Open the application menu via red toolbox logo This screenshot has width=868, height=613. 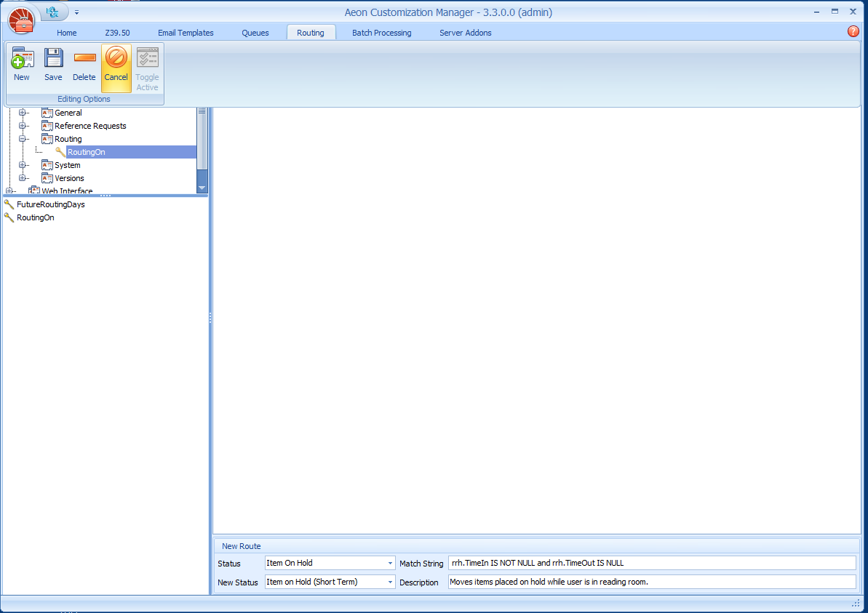coord(21,20)
